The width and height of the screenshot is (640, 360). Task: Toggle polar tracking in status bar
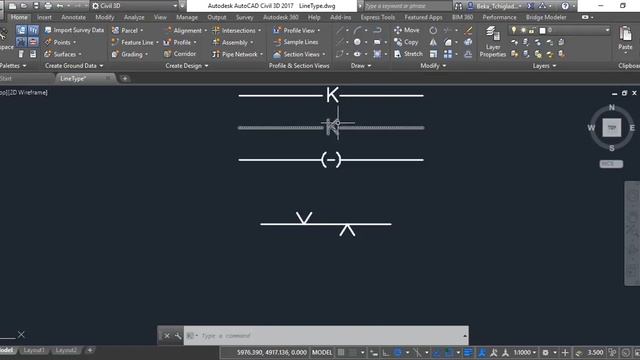[x=398, y=353]
